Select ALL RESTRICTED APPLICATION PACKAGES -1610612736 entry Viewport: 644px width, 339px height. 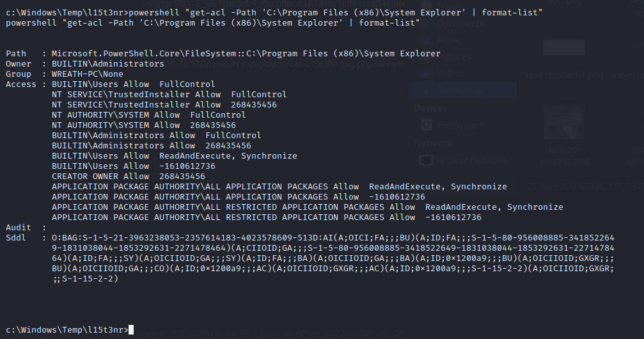267,218
